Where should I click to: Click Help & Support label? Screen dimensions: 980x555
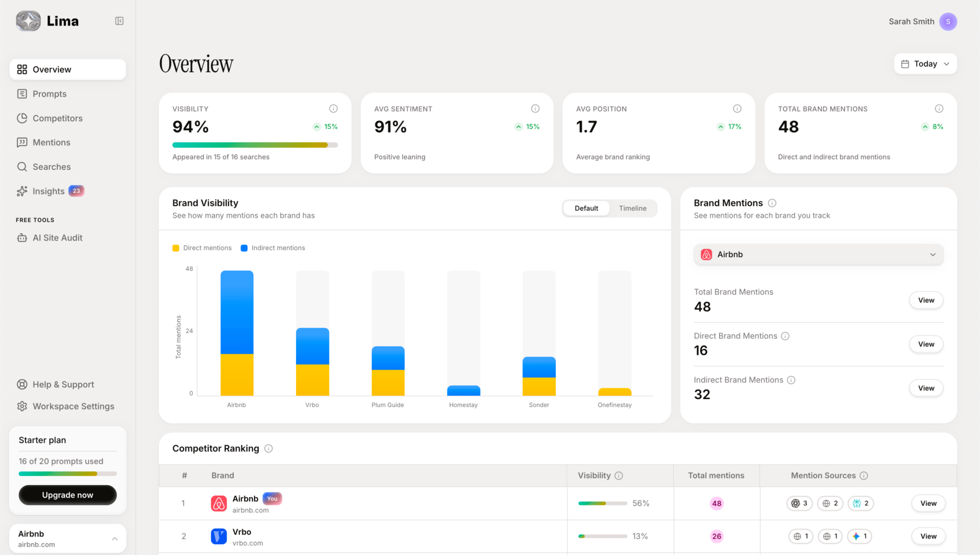tap(63, 384)
